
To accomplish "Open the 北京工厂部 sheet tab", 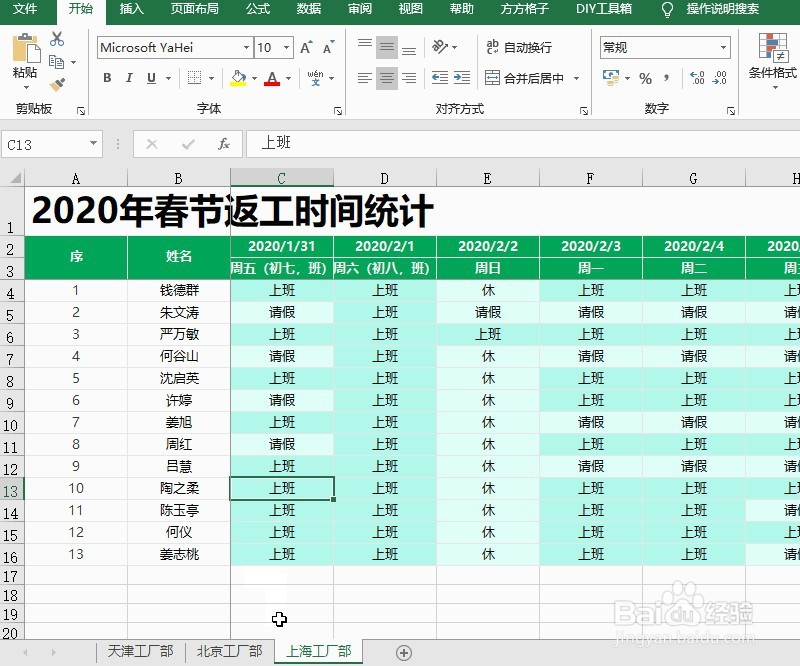I will point(229,650).
